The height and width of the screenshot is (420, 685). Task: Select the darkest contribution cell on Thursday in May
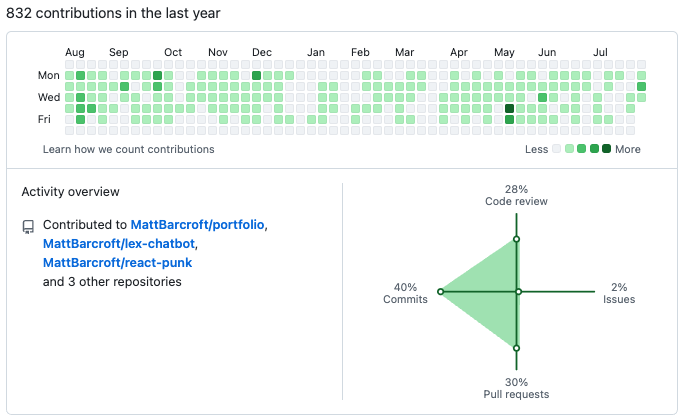coord(509,108)
